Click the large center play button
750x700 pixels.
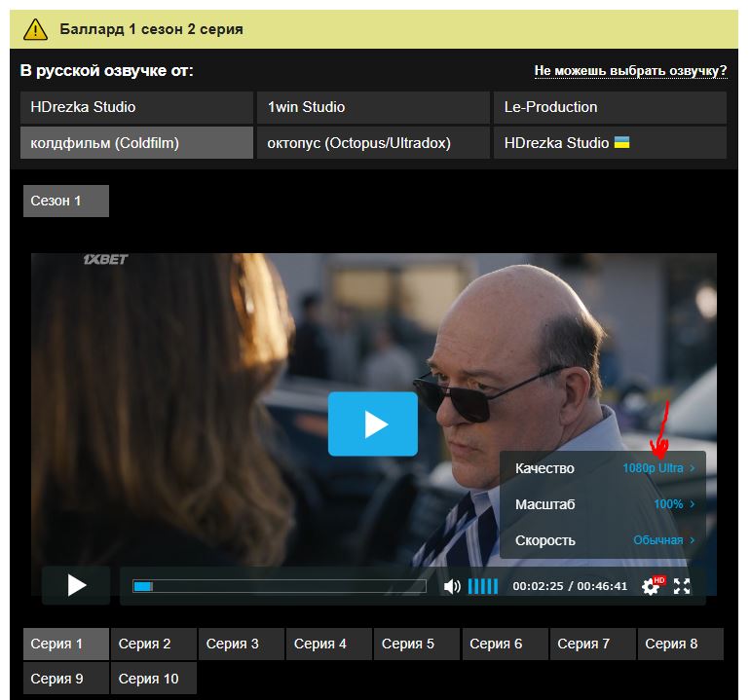pos(373,424)
